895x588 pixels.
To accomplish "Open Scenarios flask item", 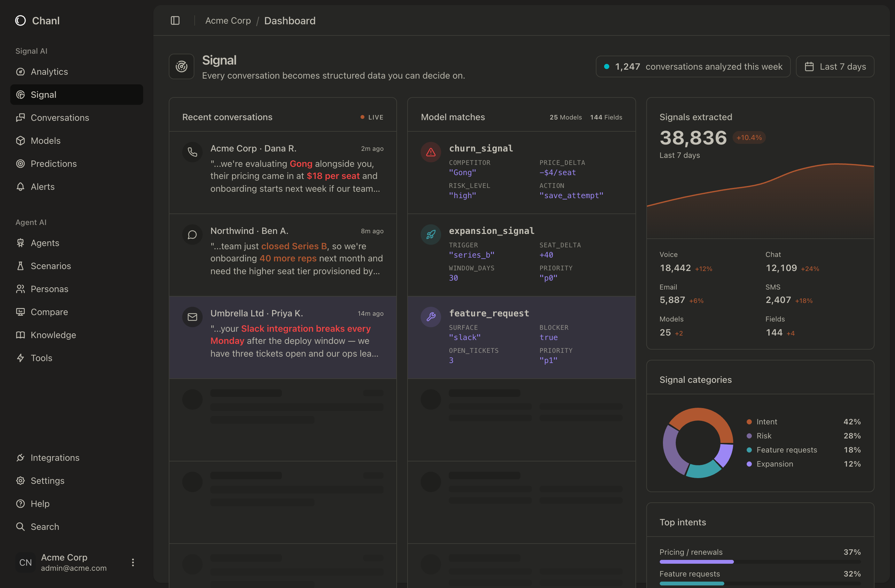I will pos(51,266).
